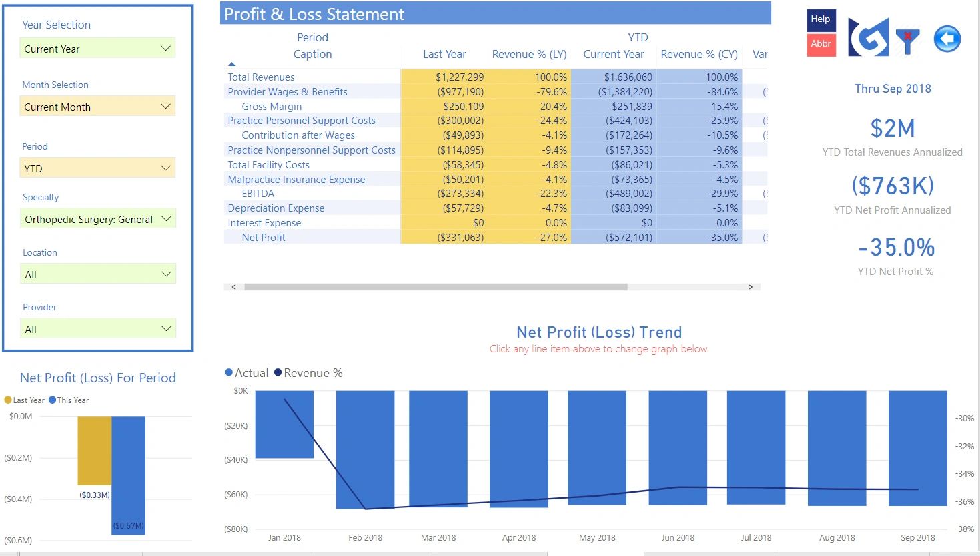Open the Year Selection dropdown

97,49
